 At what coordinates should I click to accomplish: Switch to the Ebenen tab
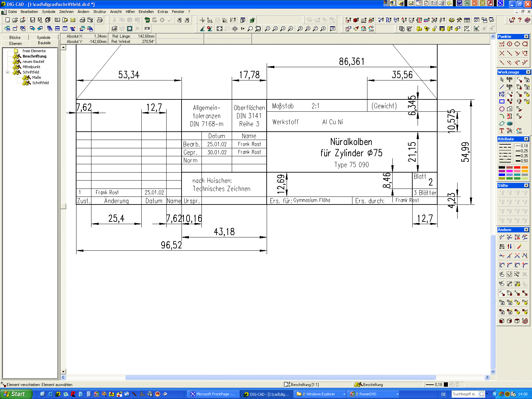[15, 43]
